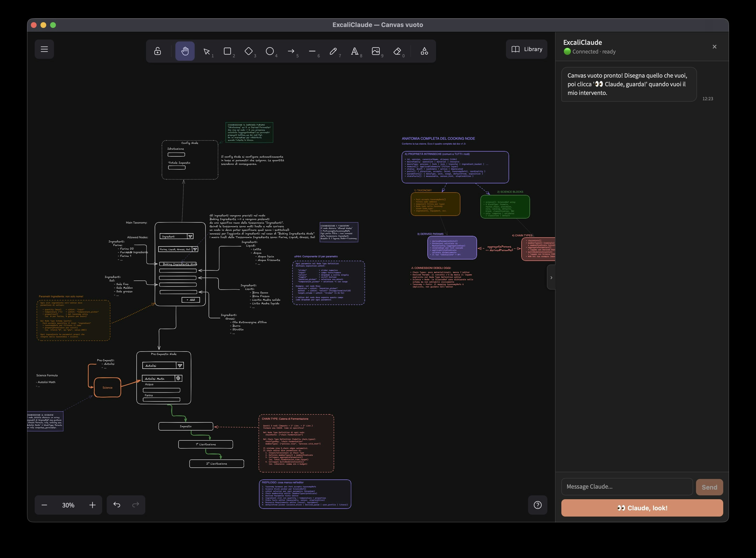
Task: Click the zoom in plus button
Action: point(93,505)
